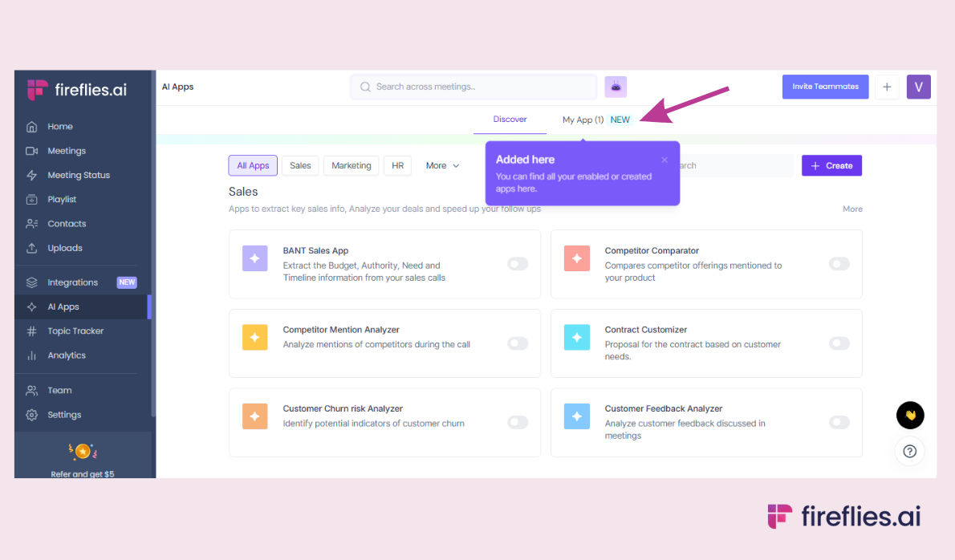Enable the BANT Sales App toggle
Screen dimensions: 955x560
[518, 264]
